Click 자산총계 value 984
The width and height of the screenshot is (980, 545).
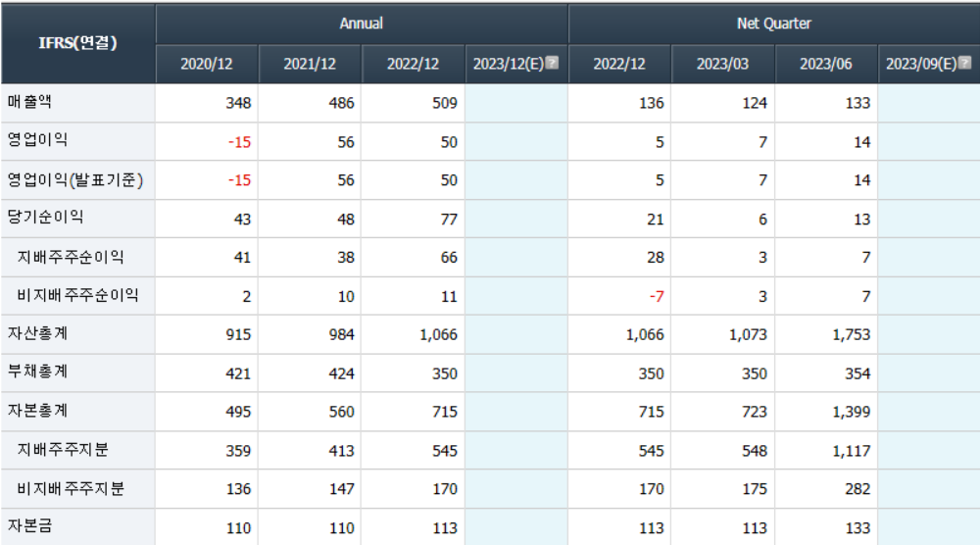(341, 335)
